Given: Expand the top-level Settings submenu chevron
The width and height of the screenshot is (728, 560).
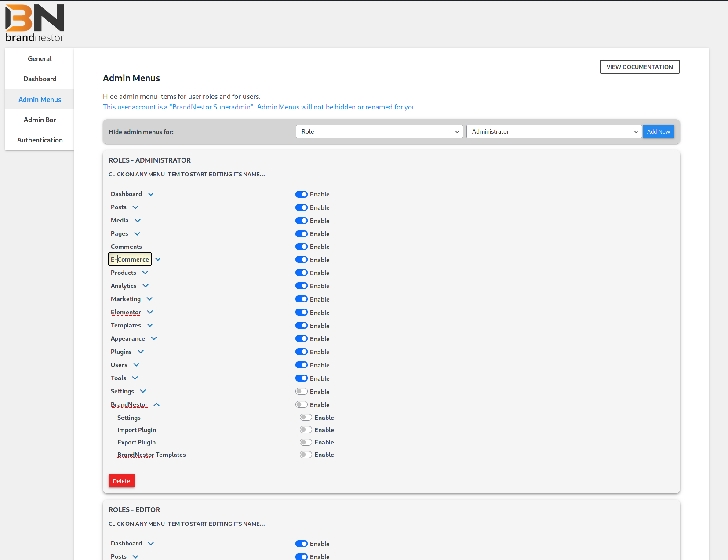Looking at the screenshot, I should (143, 391).
